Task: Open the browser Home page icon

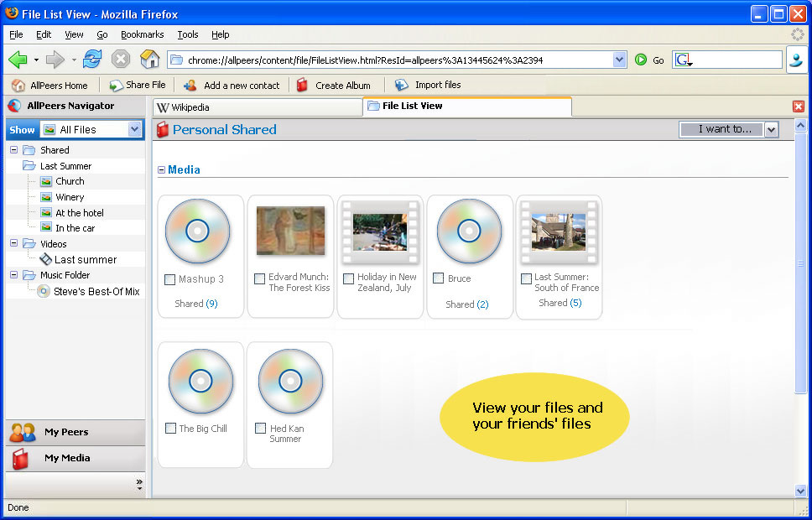Action: pos(149,59)
